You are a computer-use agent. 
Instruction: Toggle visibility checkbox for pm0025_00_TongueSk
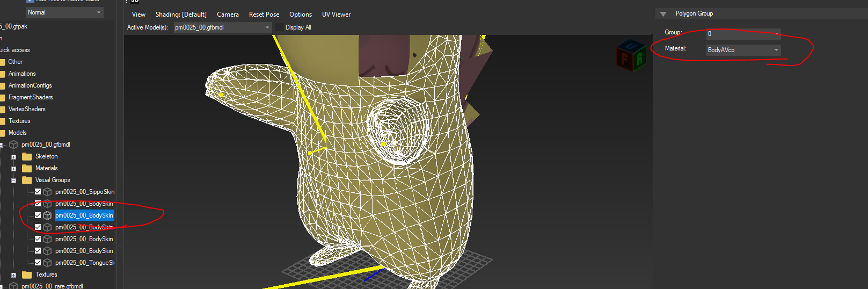[38, 262]
